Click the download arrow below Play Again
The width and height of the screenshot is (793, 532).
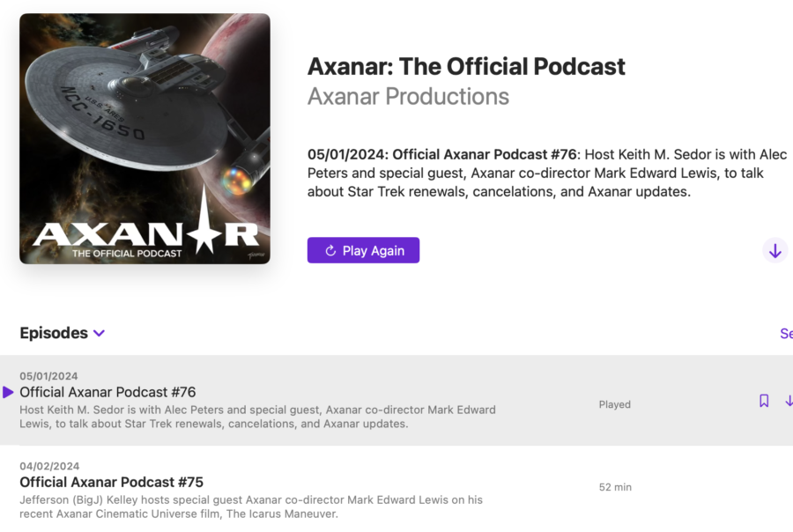[774, 250]
